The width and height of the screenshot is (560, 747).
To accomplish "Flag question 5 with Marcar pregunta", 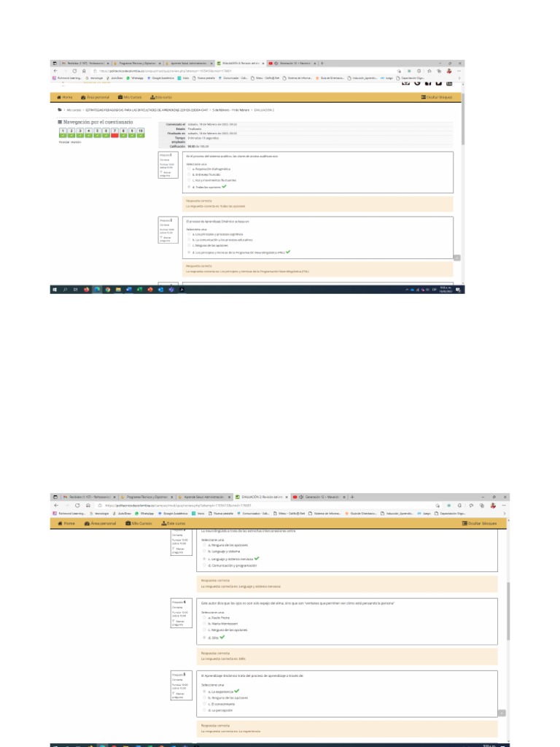I will [179, 694].
